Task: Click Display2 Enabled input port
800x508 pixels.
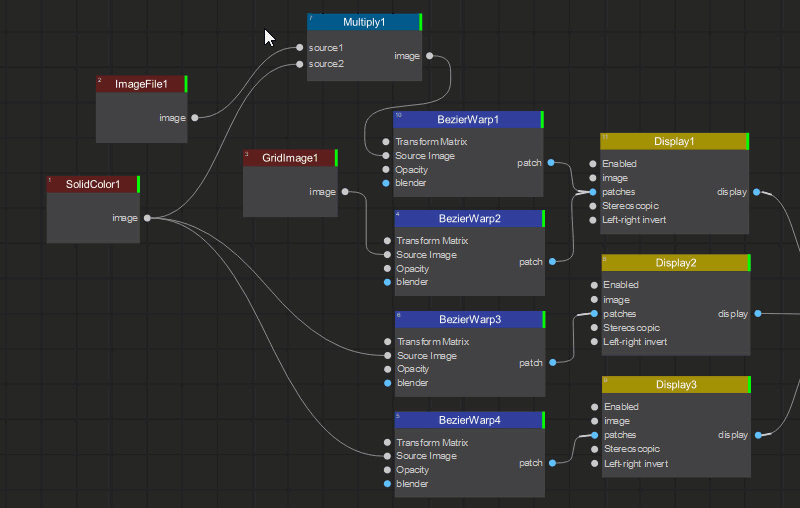Action: [594, 285]
